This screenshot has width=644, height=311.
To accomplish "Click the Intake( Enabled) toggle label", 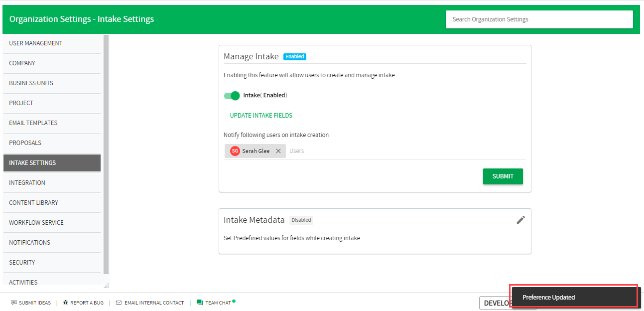I will pyautogui.click(x=265, y=95).
